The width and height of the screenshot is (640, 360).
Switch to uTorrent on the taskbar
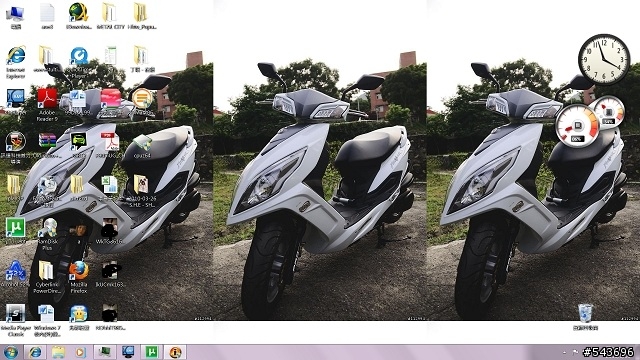pos(151,352)
